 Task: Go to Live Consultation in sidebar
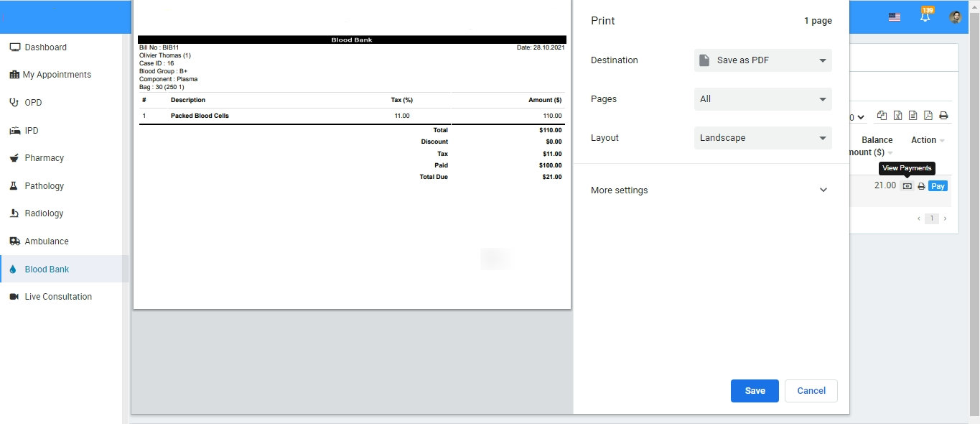[58, 297]
